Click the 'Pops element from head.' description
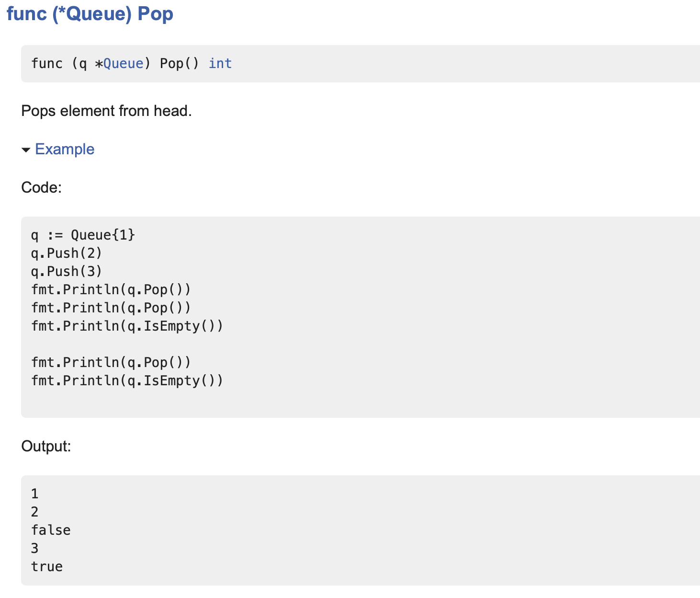 pyautogui.click(x=106, y=111)
